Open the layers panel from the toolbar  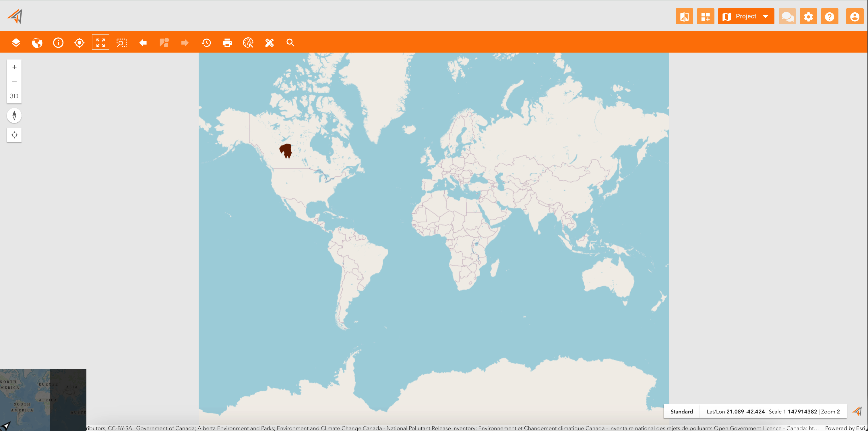[x=16, y=43]
